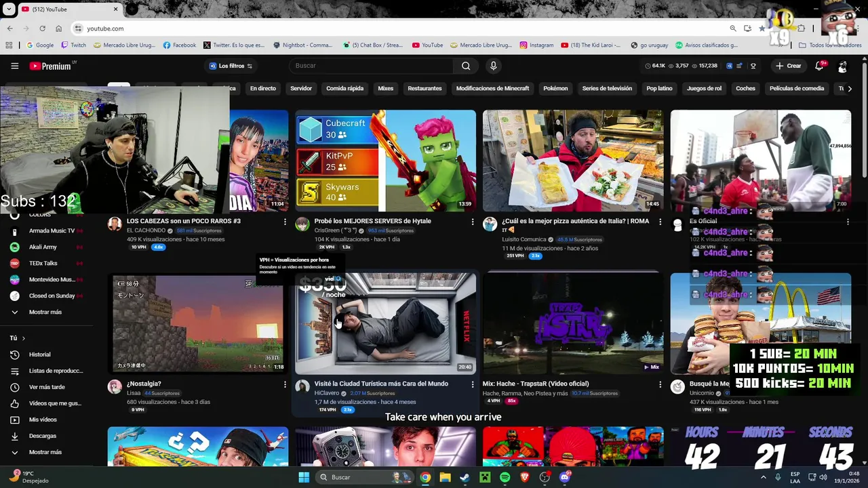The width and height of the screenshot is (868, 488).
Task: Open Spotify from the taskbar
Action: point(505,477)
